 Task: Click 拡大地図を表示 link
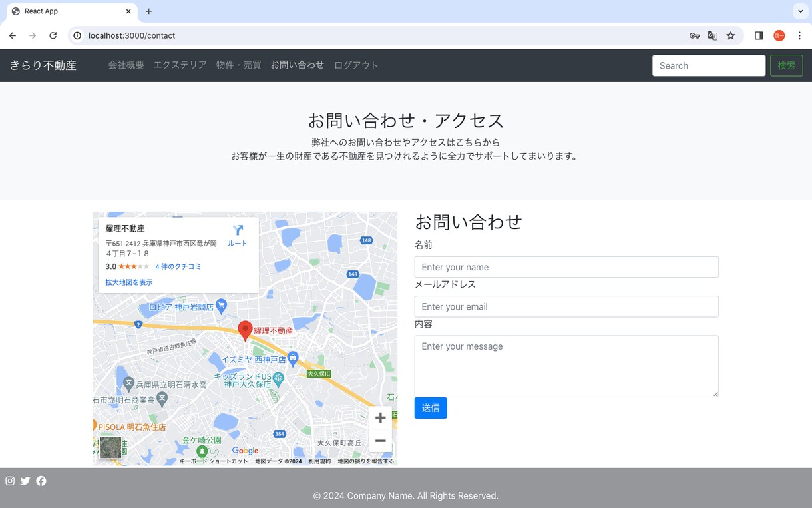pyautogui.click(x=129, y=282)
